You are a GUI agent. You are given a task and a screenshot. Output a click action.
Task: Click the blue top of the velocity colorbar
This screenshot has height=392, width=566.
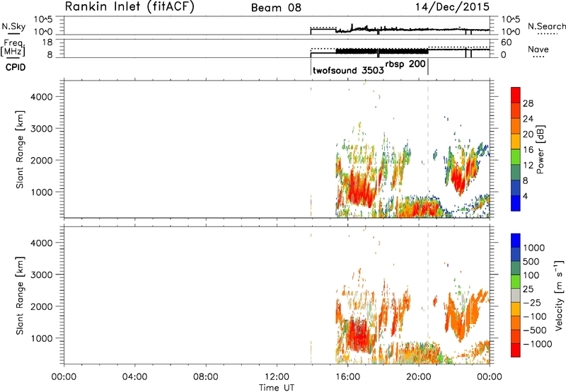point(516,241)
